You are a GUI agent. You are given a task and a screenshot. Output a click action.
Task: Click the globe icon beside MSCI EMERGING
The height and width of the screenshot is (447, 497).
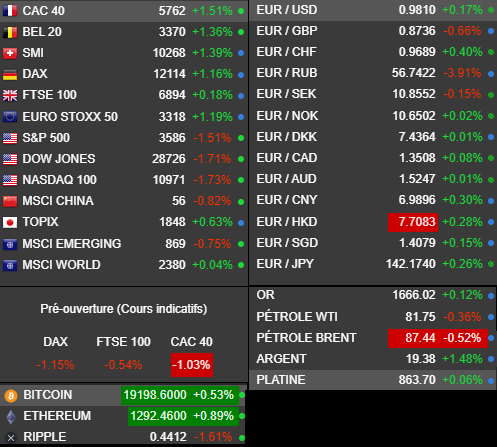(x=10, y=244)
